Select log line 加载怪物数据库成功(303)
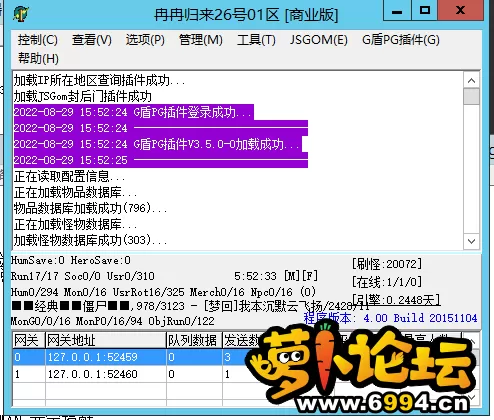Screen dimensions: 494x420 [90, 240]
